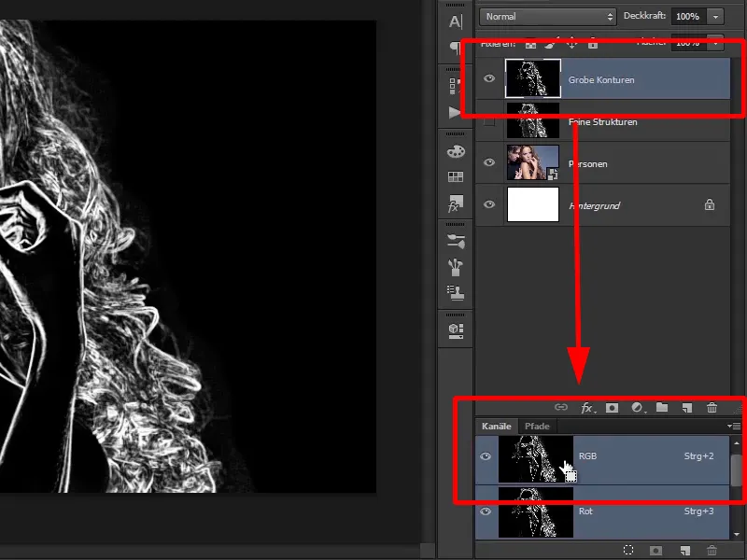The height and width of the screenshot is (560, 747).
Task: Open the Channels panel flyout menu
Action: click(x=734, y=426)
